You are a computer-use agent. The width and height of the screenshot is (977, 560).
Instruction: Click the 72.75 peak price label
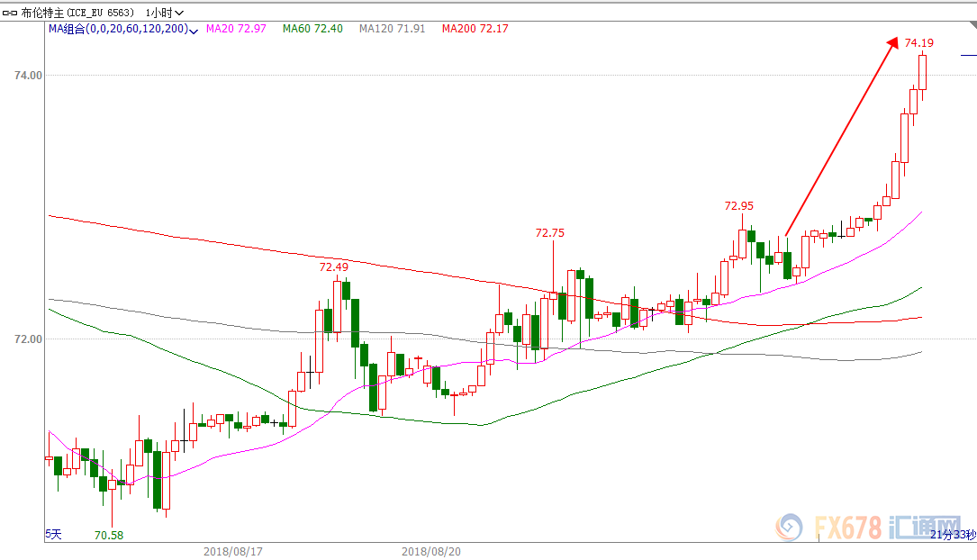tap(550, 233)
